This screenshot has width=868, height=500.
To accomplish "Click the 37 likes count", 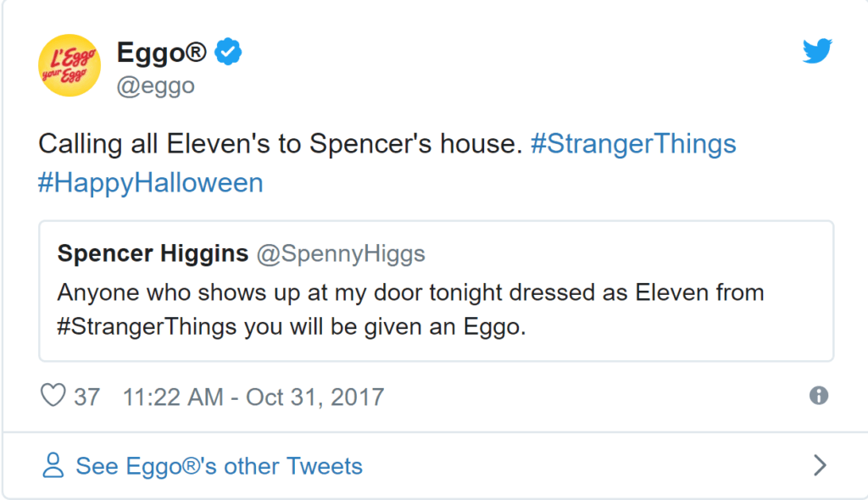I will coord(87,397).
